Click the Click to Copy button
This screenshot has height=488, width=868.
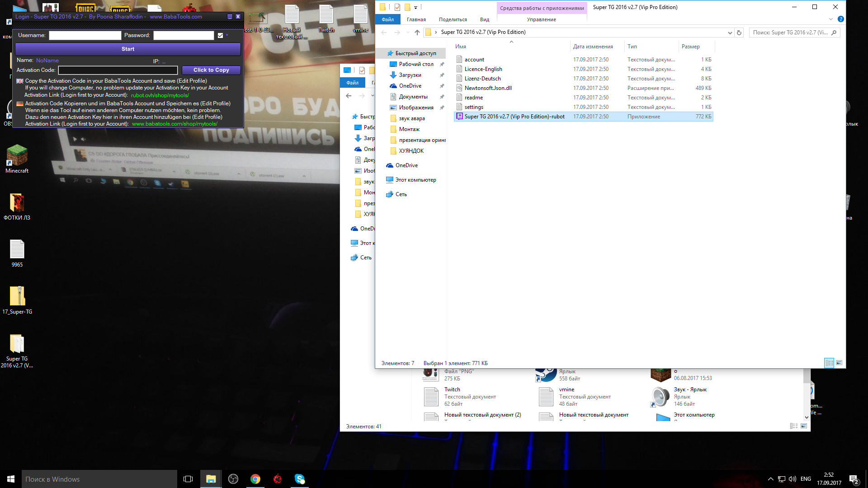tap(211, 70)
